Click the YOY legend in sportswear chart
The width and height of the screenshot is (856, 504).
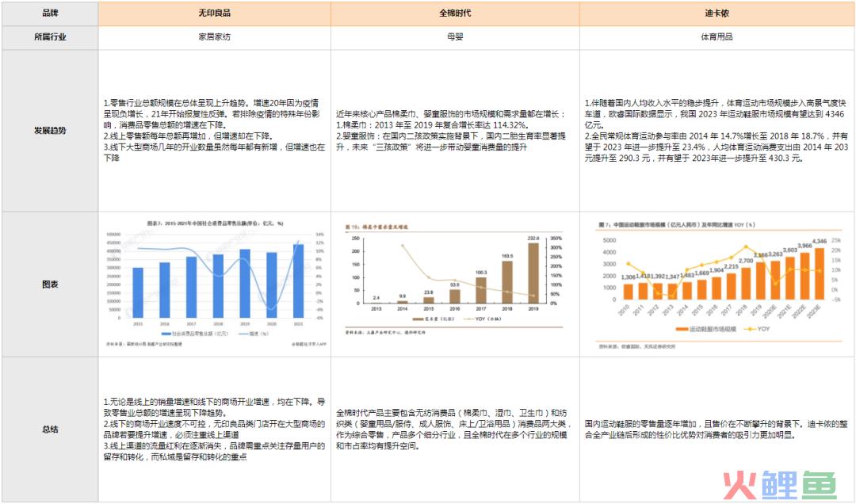(757, 330)
